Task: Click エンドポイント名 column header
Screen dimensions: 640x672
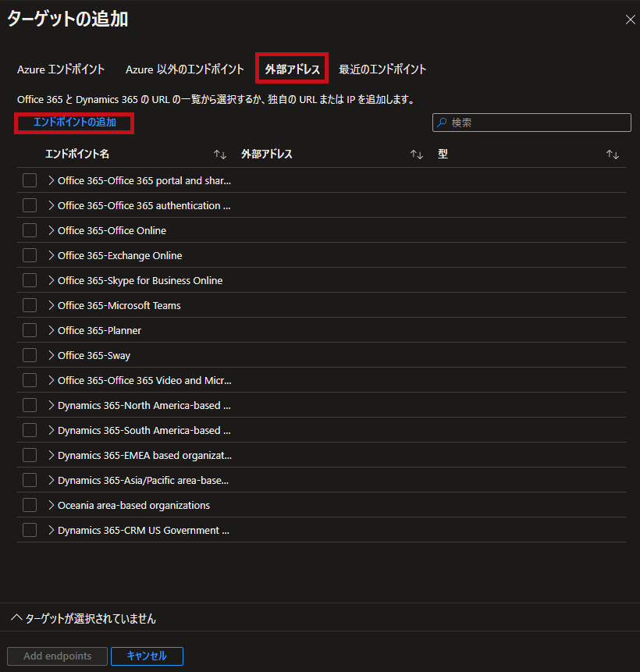Action: click(77, 155)
